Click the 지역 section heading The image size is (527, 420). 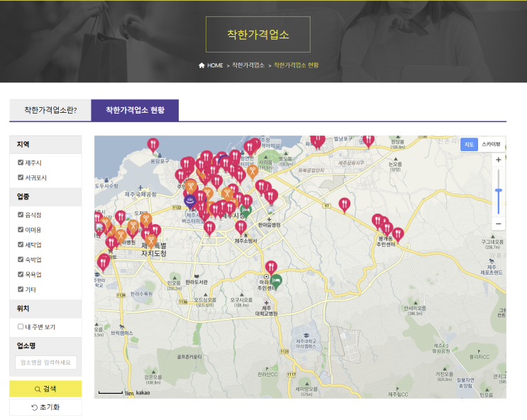(23, 145)
